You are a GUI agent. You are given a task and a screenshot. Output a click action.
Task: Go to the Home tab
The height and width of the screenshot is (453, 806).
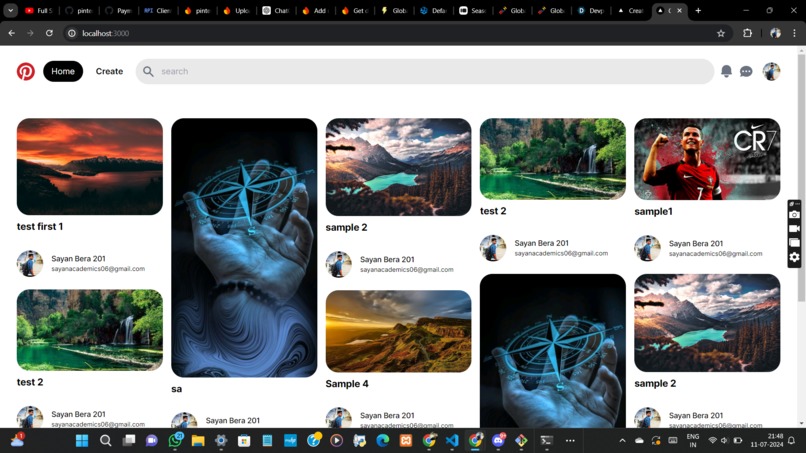tap(63, 71)
